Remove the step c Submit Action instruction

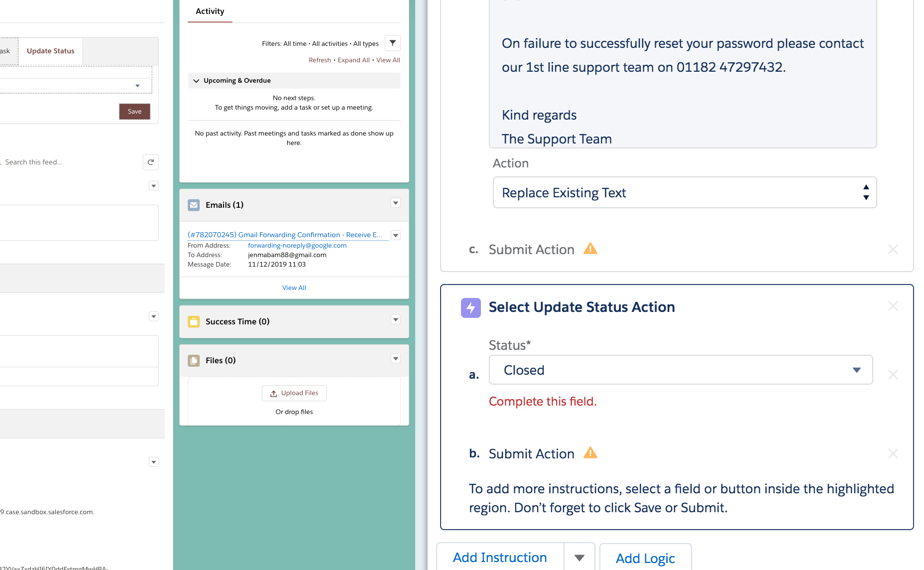pos(893,249)
